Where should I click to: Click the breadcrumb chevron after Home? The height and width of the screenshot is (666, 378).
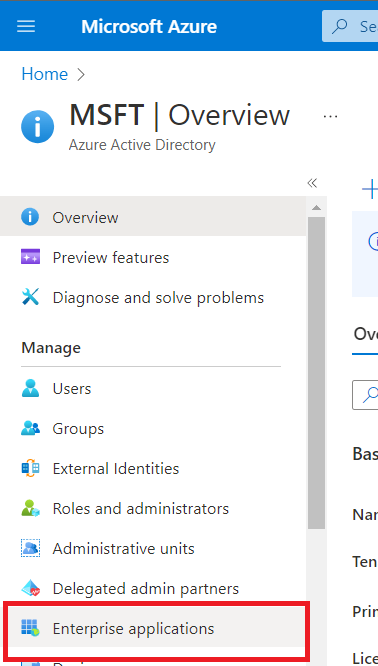[81, 75]
